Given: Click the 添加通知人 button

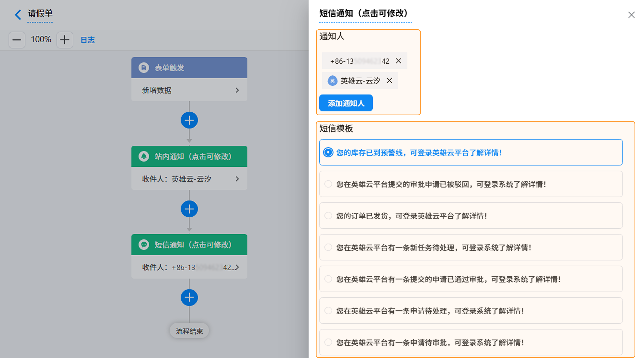Looking at the screenshot, I should point(346,103).
